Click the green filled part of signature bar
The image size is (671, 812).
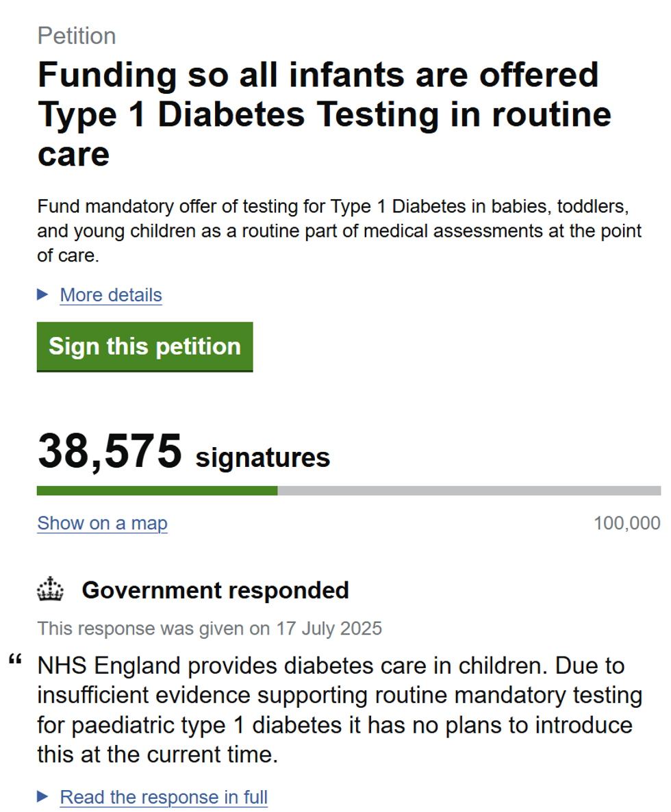point(157,490)
